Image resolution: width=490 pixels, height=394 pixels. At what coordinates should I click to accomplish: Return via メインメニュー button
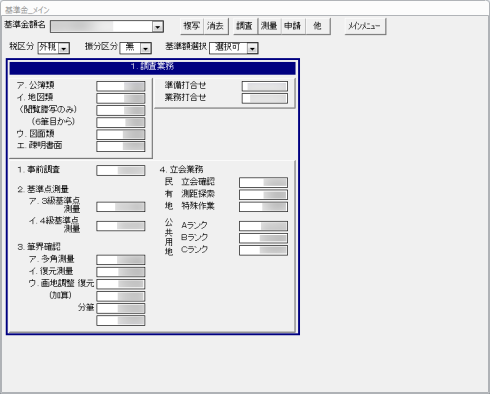click(365, 26)
